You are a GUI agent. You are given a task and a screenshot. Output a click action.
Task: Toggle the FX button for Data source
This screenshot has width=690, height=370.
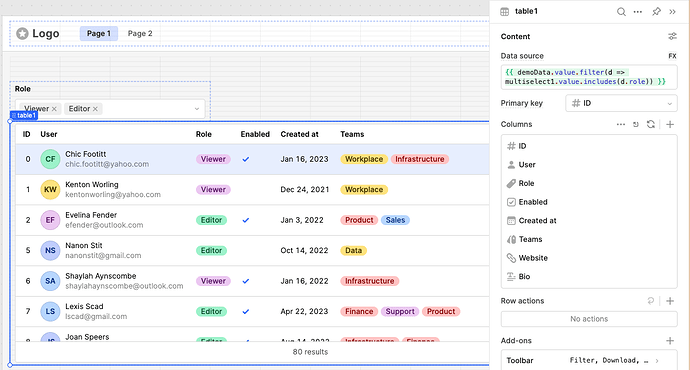(672, 56)
